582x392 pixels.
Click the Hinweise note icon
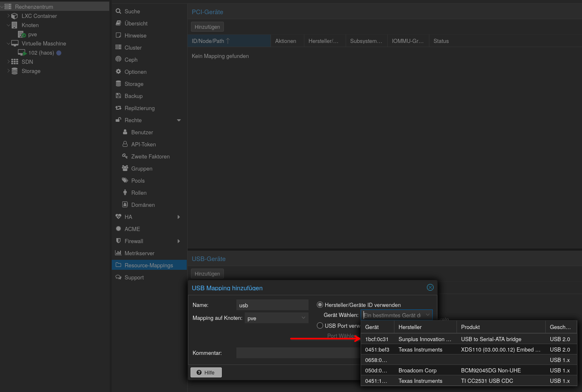(118, 35)
